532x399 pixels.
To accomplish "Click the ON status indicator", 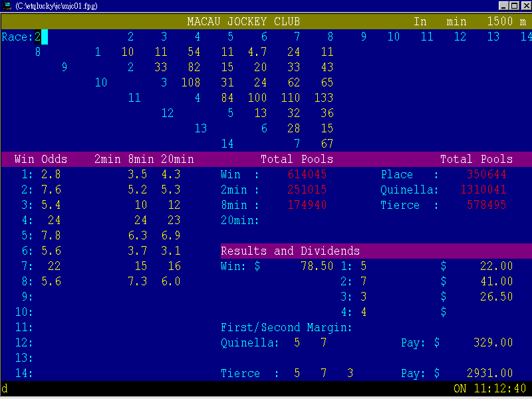I will (460, 388).
